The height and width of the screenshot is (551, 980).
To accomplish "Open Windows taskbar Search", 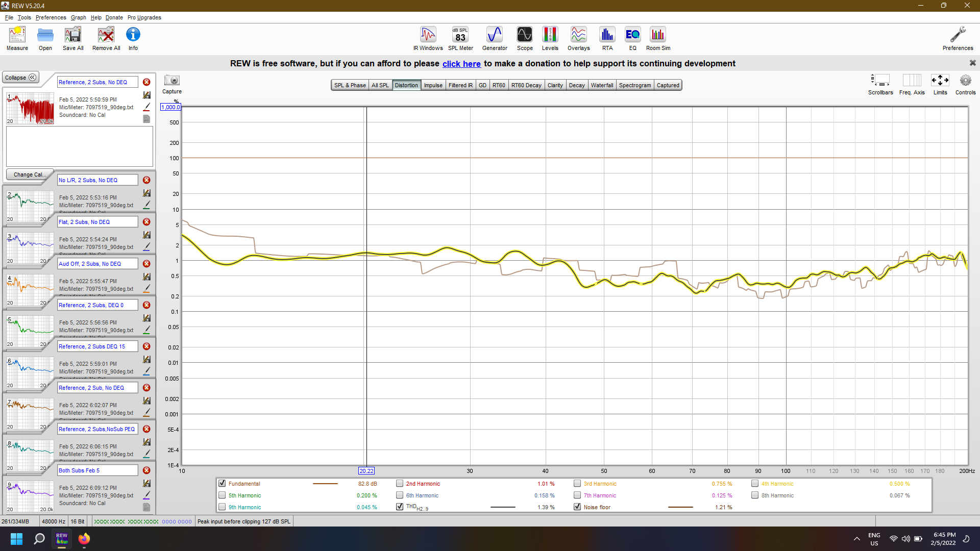I will pos(39,539).
